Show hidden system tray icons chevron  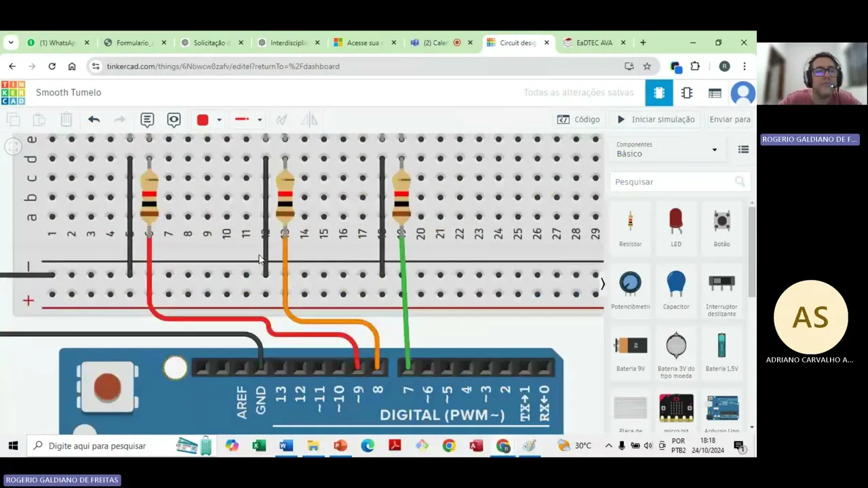click(x=608, y=445)
